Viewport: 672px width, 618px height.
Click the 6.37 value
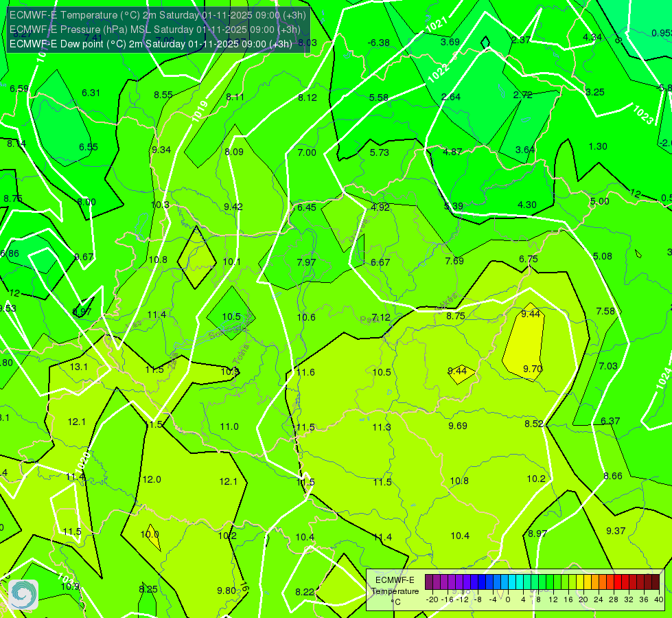point(610,421)
